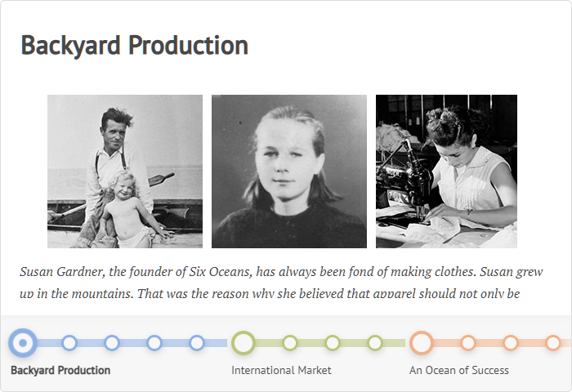This screenshot has height=392, width=572.
Task: Click the first small orange timeline dot
Action: [x=468, y=343]
